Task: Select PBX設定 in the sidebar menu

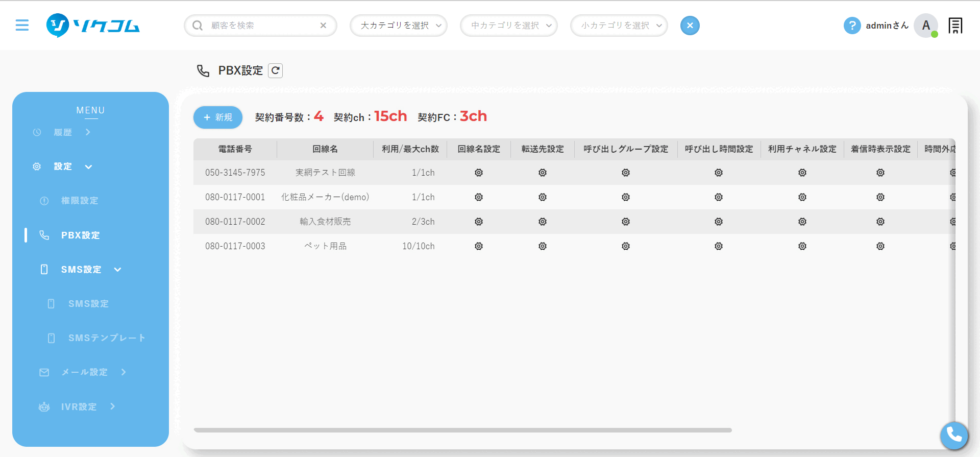Action: pyautogui.click(x=80, y=235)
